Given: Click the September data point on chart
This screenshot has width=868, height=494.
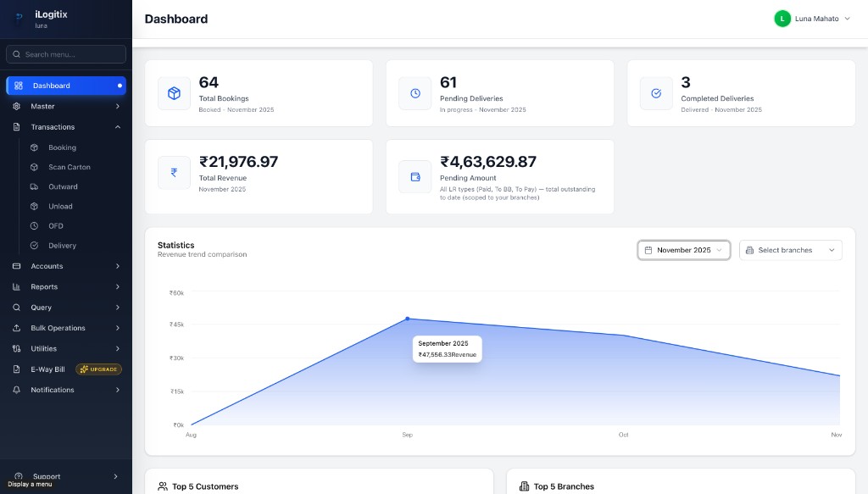Looking at the screenshot, I should click(x=408, y=319).
